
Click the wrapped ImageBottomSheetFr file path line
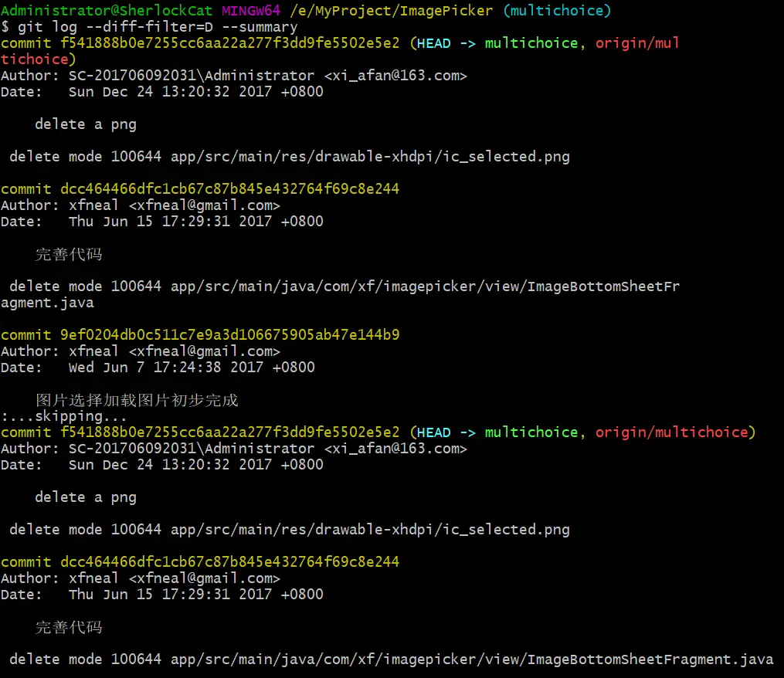340,294
